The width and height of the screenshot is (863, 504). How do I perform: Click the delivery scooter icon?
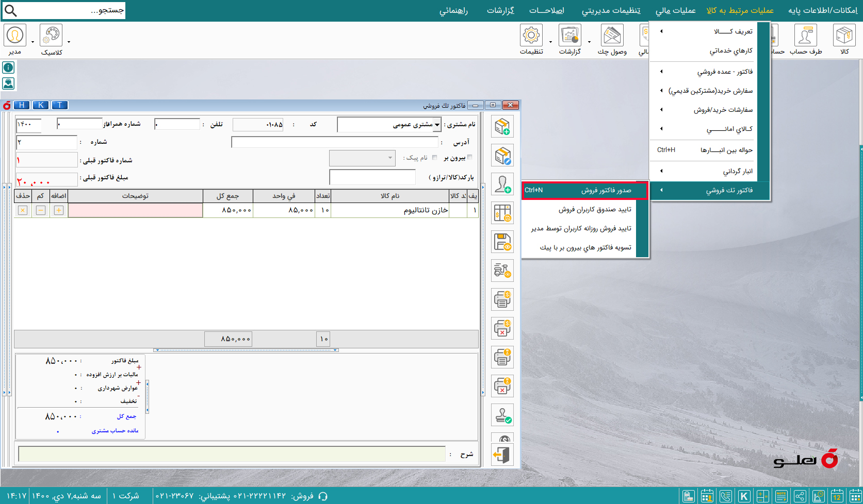click(502, 271)
